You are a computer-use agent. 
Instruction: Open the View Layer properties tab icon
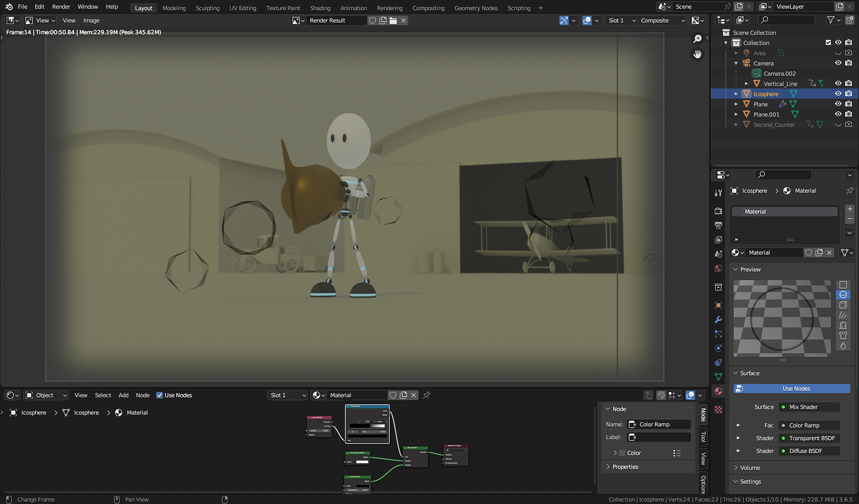tap(718, 240)
